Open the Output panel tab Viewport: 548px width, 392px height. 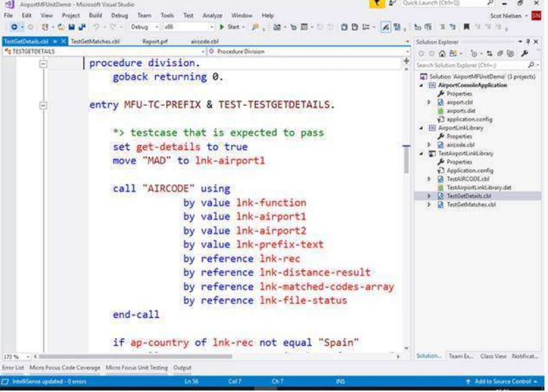[182, 367]
